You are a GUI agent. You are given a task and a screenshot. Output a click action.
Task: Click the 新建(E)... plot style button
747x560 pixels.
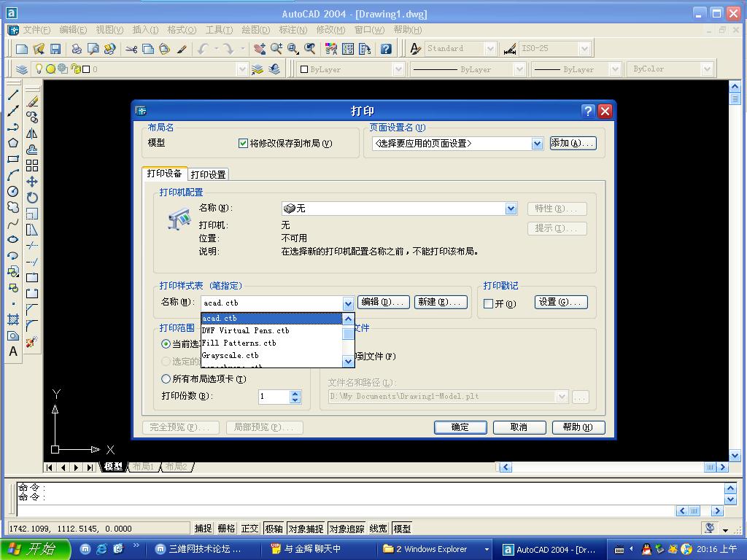pyautogui.click(x=441, y=302)
